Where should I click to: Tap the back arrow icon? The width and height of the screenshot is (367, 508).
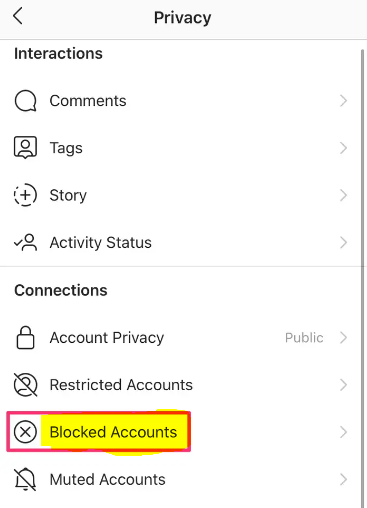tap(18, 16)
